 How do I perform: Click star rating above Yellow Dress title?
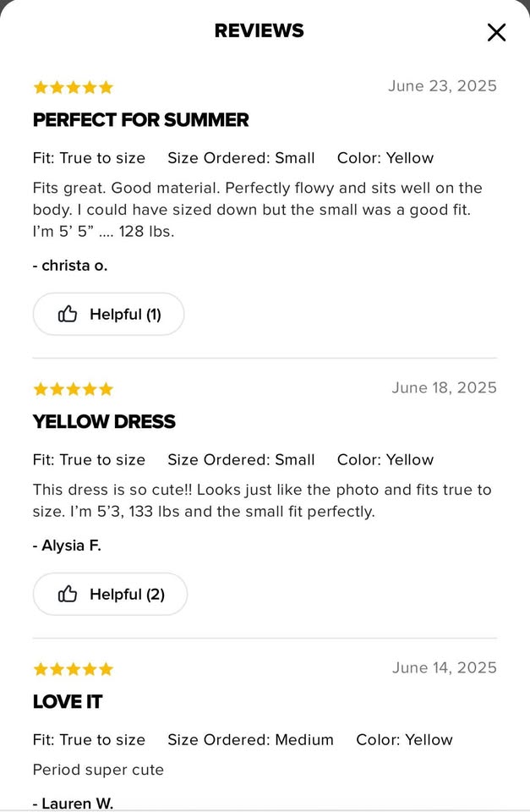coord(73,389)
